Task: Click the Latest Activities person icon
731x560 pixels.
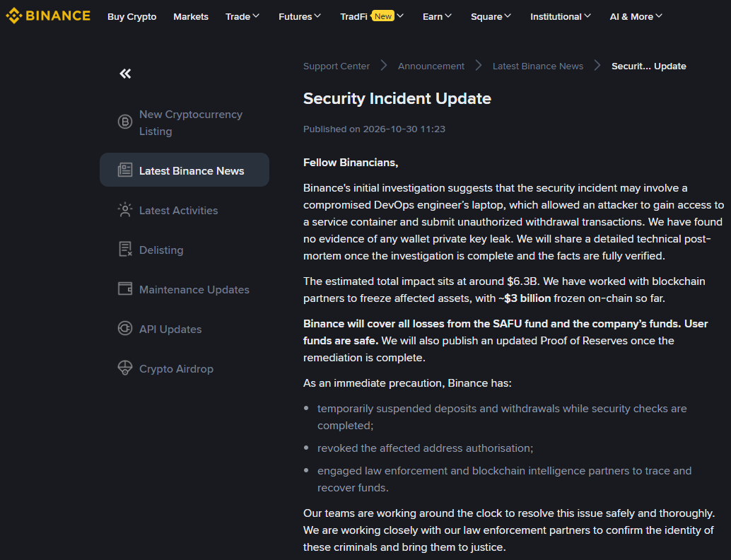Action: 125,210
